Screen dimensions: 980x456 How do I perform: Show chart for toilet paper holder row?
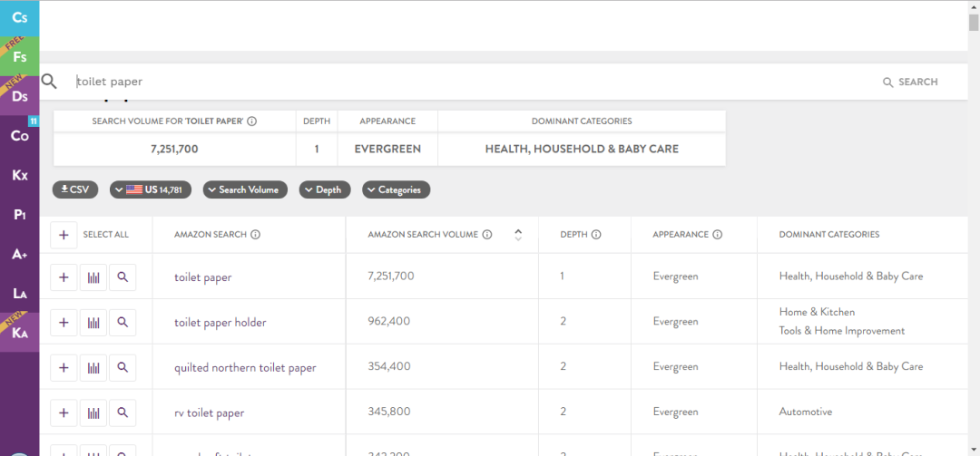click(x=93, y=323)
